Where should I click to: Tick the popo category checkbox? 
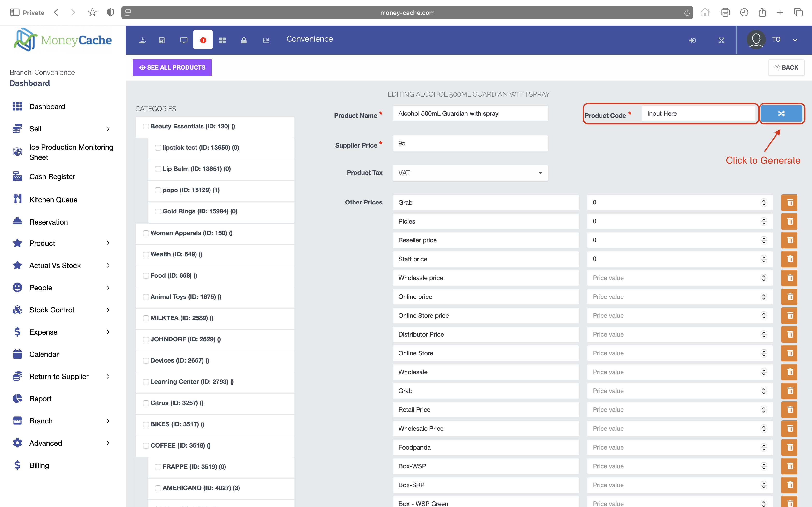(158, 190)
